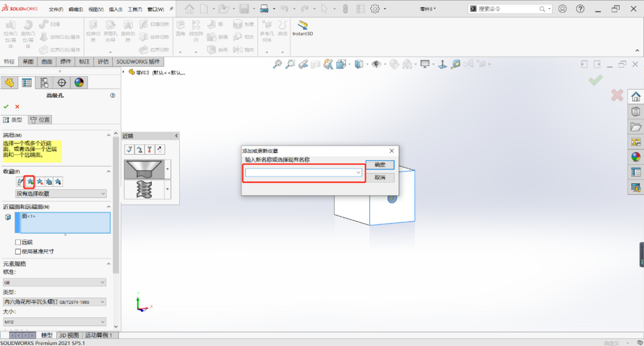Screen dimensions: 644x346
Task: Open the 窗口(W) menu
Action: pyautogui.click(x=155, y=9)
